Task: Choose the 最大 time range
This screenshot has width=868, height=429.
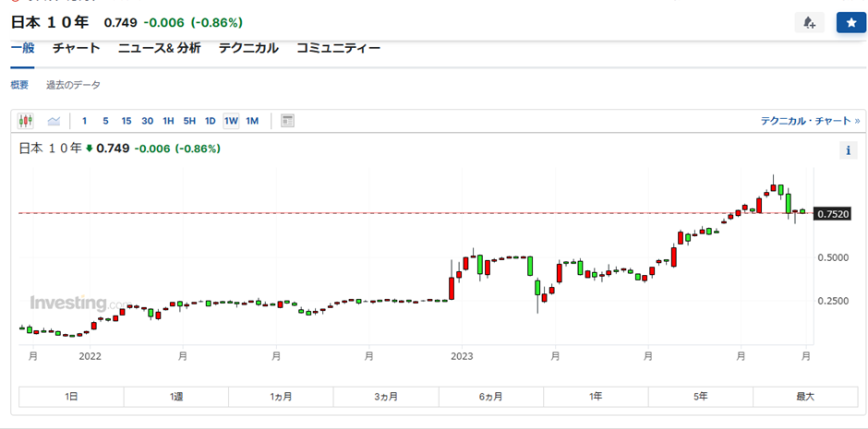Action: pos(805,397)
